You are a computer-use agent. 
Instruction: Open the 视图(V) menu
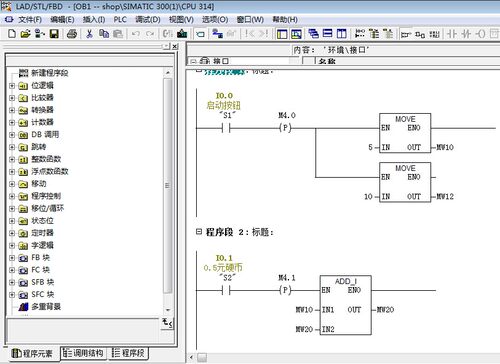point(181,20)
